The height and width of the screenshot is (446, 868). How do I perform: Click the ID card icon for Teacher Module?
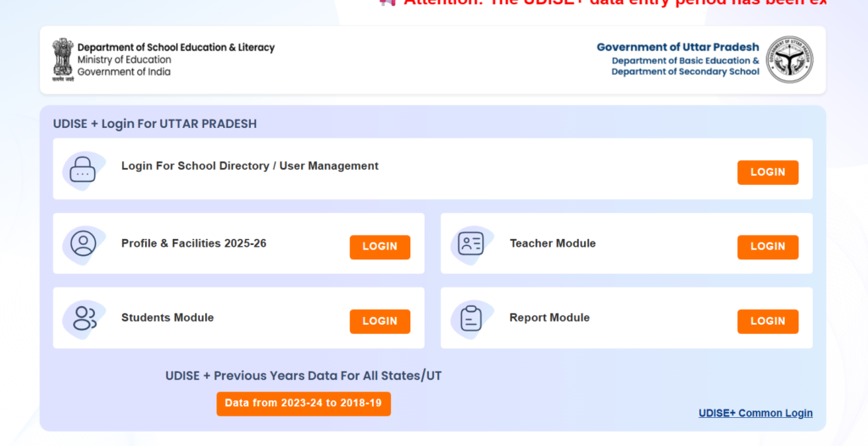(471, 244)
